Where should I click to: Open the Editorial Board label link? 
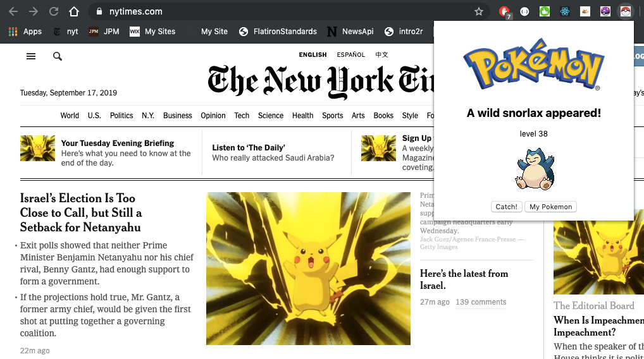[594, 306]
